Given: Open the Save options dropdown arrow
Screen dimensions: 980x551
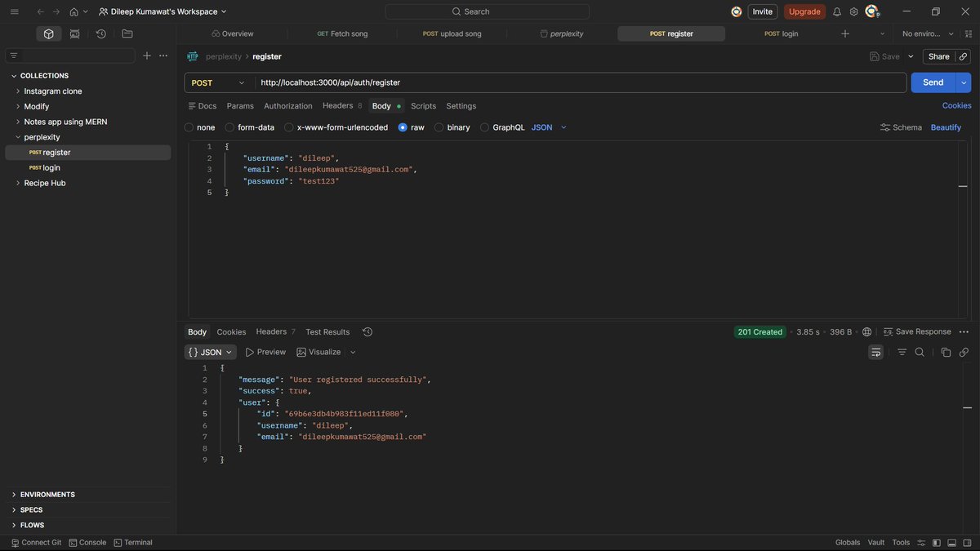Looking at the screenshot, I should pos(911,56).
